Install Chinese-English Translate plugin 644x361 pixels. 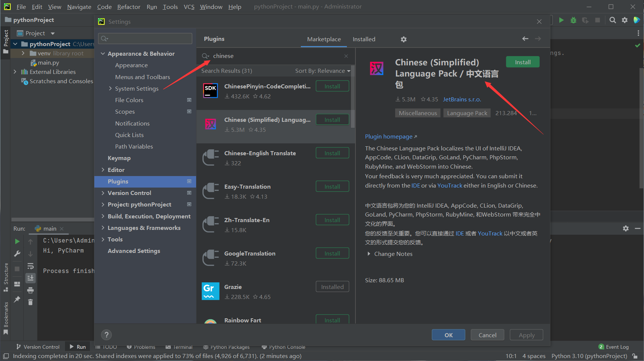click(332, 153)
